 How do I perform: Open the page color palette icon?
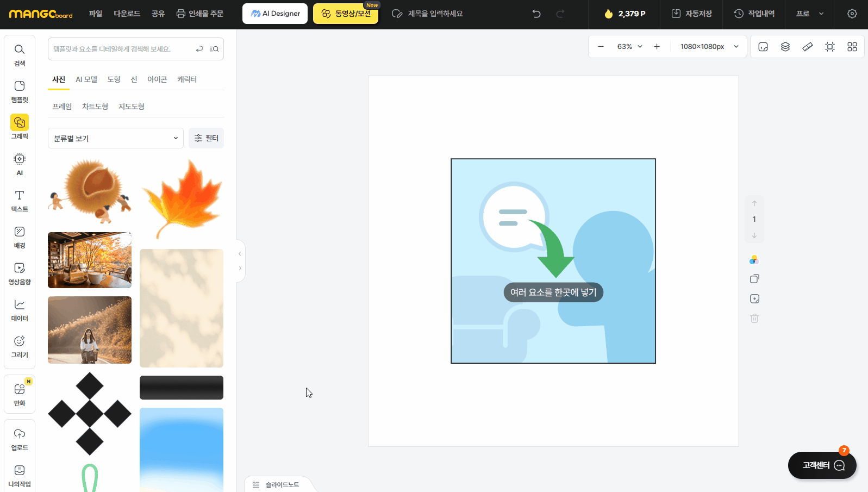[754, 260]
